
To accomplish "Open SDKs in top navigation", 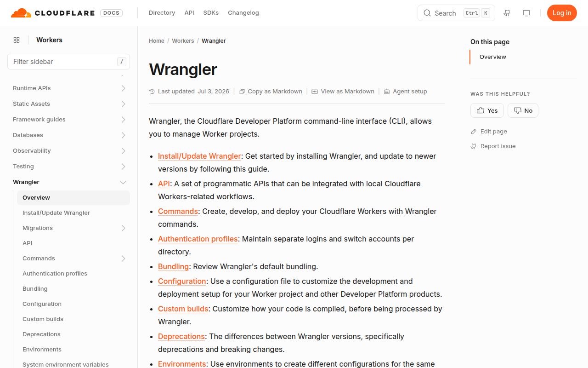I will (211, 13).
